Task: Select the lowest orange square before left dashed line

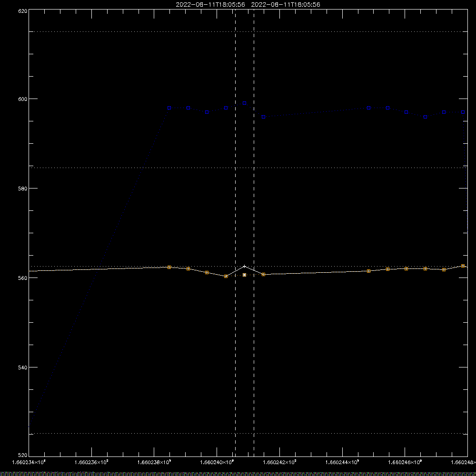Action: pos(226,276)
